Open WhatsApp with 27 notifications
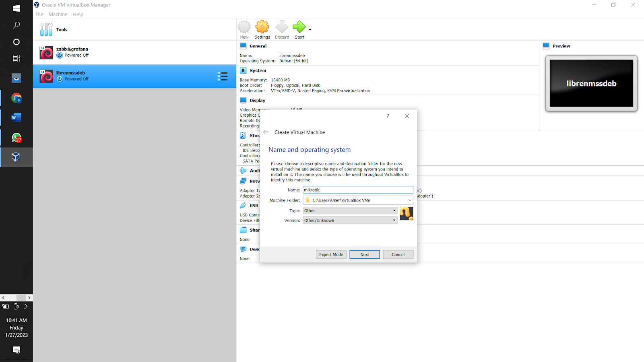Viewport: 644px width, 362px height. [17, 138]
